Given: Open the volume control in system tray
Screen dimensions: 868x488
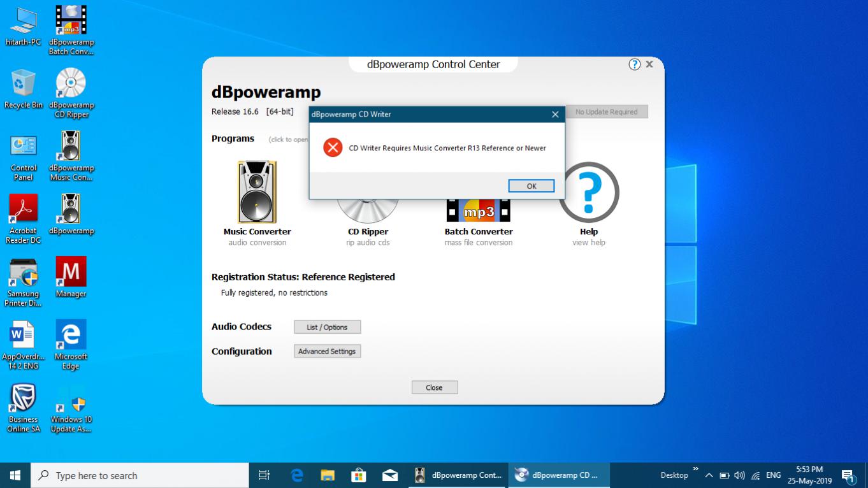Looking at the screenshot, I should [739, 475].
